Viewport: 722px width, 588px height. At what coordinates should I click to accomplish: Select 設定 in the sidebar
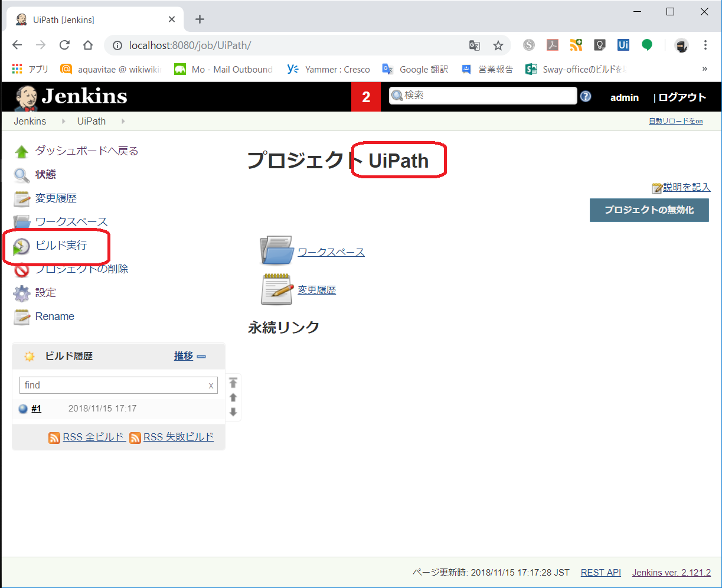[x=45, y=293]
